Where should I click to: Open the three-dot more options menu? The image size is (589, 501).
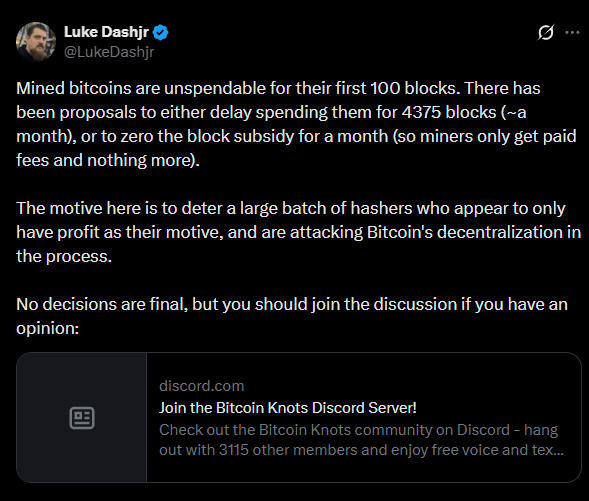pyautogui.click(x=572, y=32)
